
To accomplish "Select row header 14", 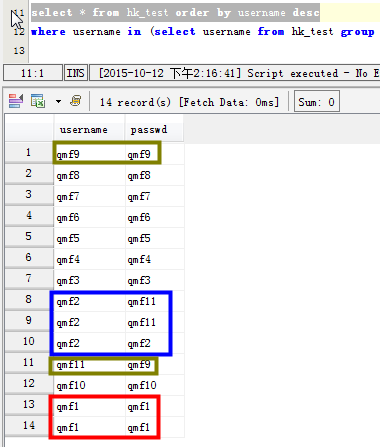I will pos(29,426).
